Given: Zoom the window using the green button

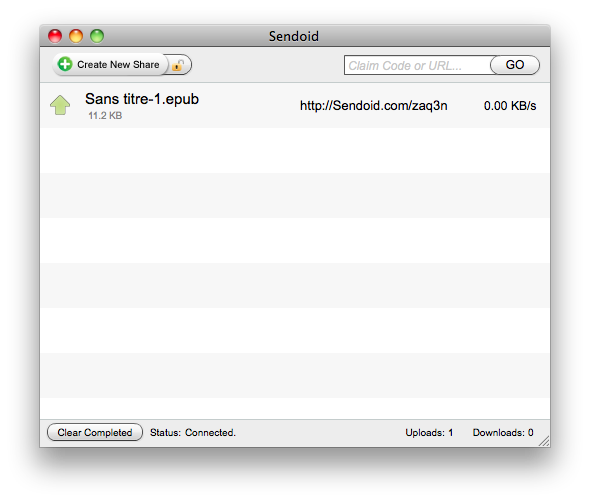Looking at the screenshot, I should pos(97,36).
